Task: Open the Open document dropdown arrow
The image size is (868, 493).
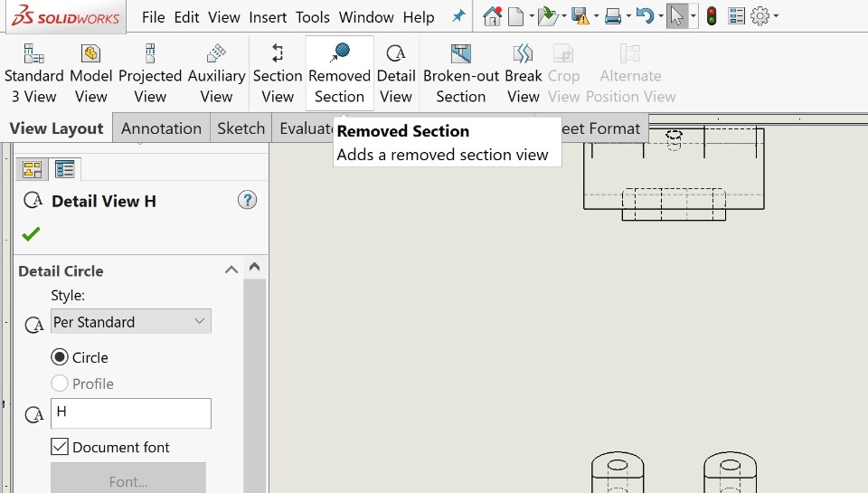Action: coord(564,16)
